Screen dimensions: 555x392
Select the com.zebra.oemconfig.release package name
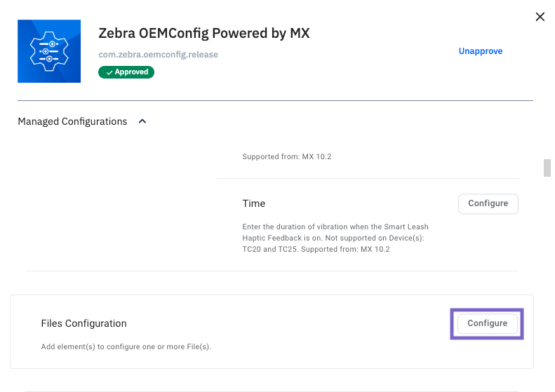tap(159, 55)
